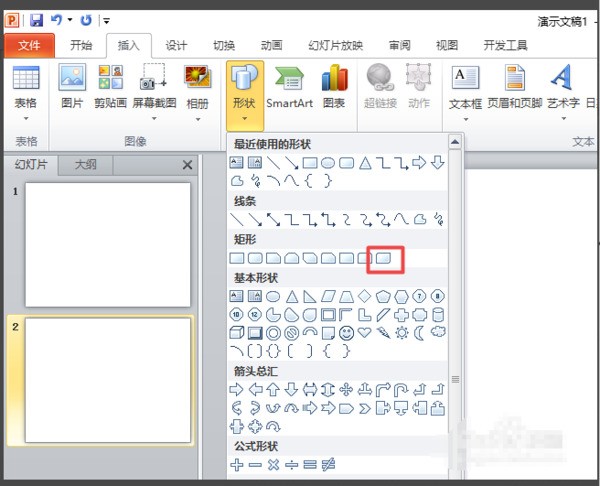Switch to the 幻灯片放映 ribbon tab
This screenshot has height=486, width=600.
(x=336, y=46)
